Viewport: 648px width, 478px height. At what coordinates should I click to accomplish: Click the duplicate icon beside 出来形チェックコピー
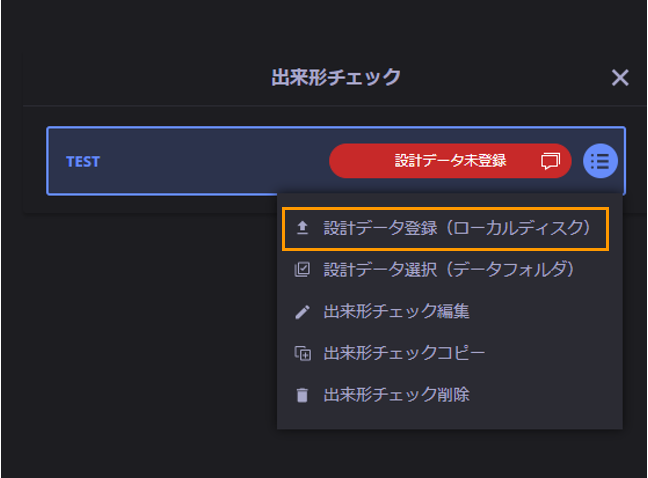pos(303,353)
